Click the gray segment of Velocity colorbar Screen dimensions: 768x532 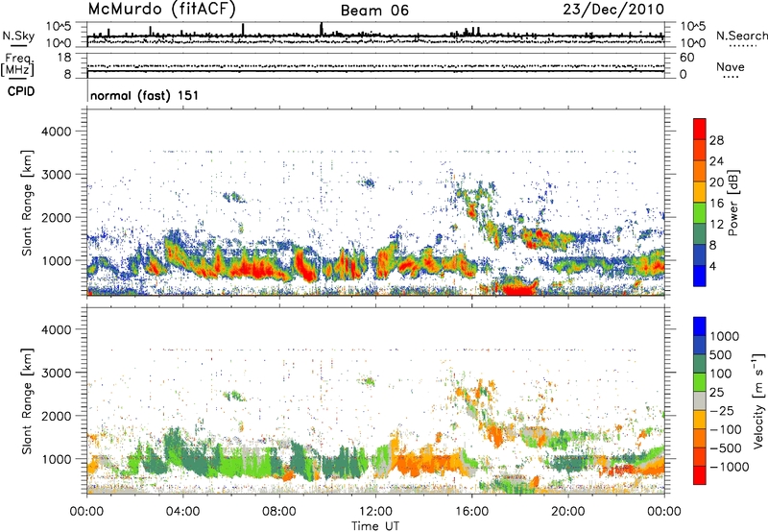[700, 401]
